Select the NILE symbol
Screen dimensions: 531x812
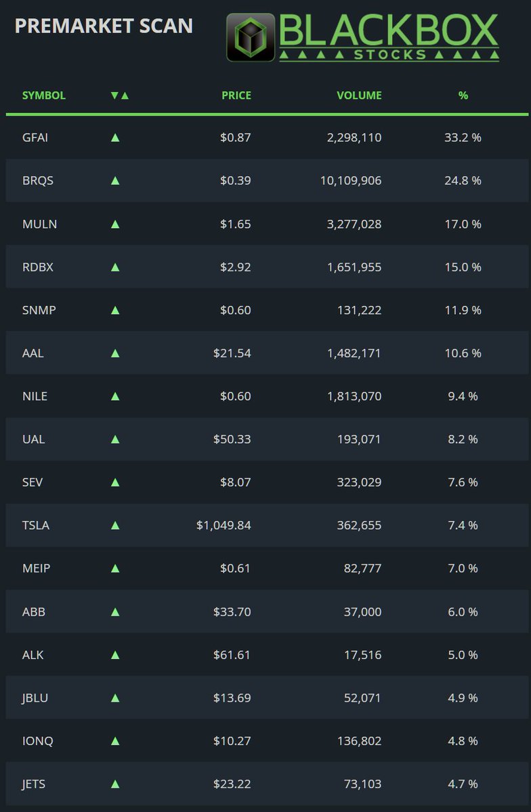coord(35,396)
